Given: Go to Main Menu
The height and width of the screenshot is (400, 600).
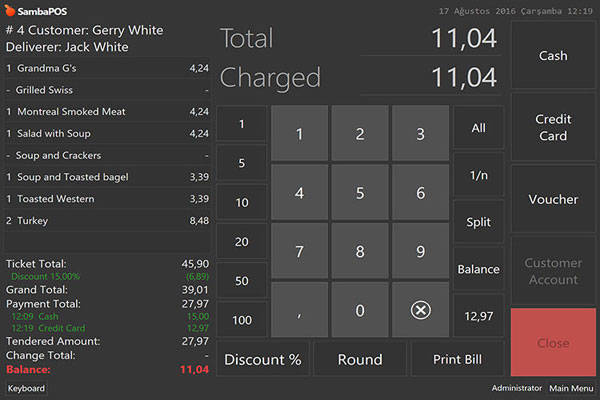Looking at the screenshot, I should [571, 388].
